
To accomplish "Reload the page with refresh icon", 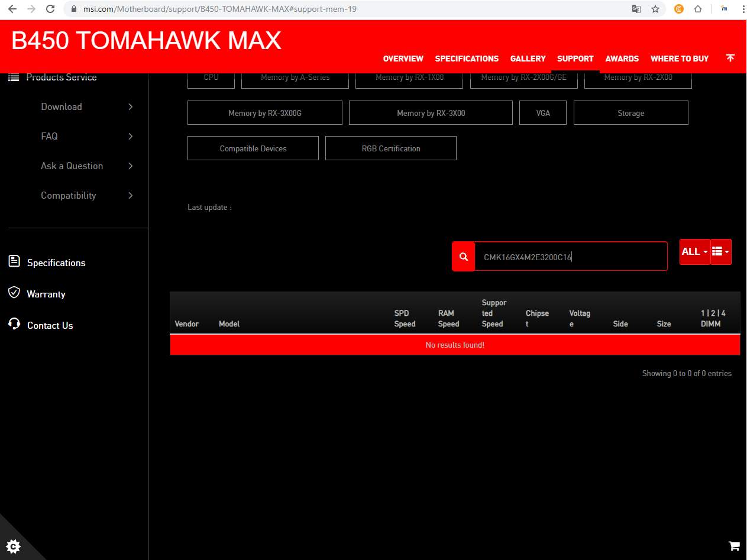I will pyautogui.click(x=51, y=9).
